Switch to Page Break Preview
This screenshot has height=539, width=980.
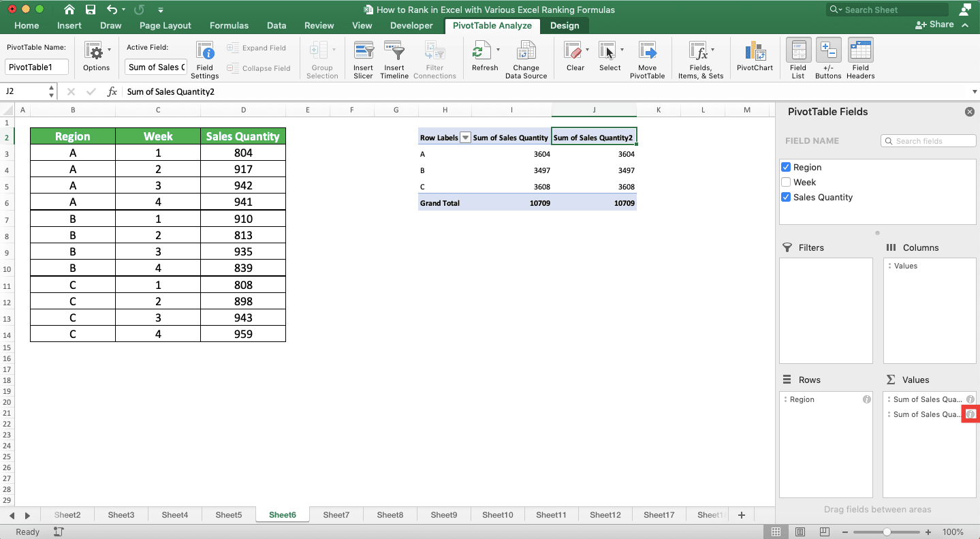click(x=825, y=532)
